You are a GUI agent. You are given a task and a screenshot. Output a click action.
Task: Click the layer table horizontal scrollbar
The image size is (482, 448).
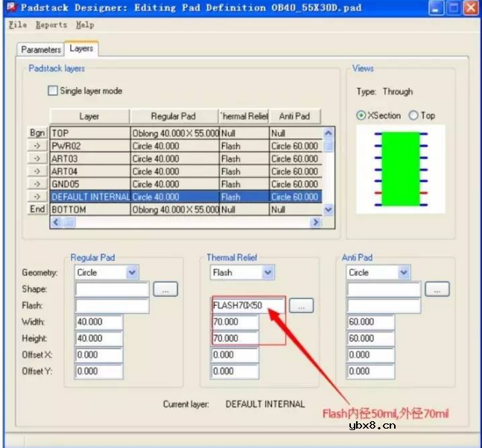(186, 223)
